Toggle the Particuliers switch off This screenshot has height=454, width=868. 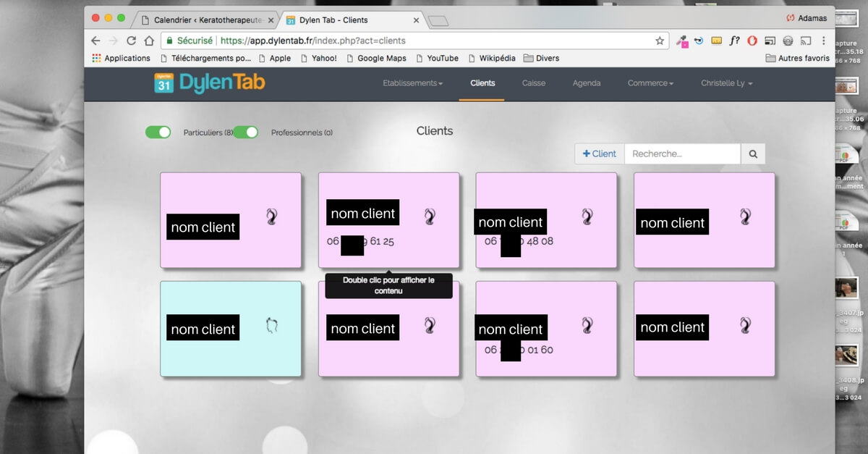click(x=158, y=132)
